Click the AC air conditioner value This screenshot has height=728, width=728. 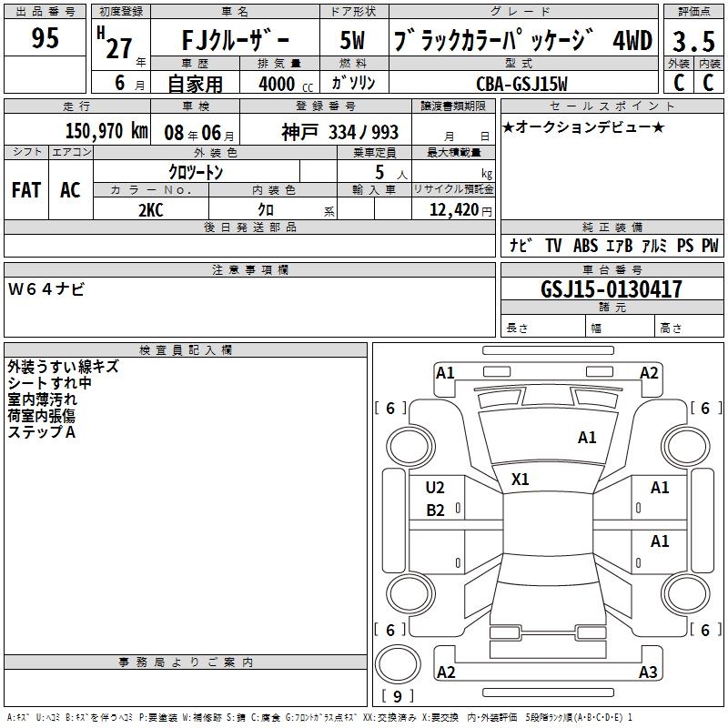click(x=70, y=190)
